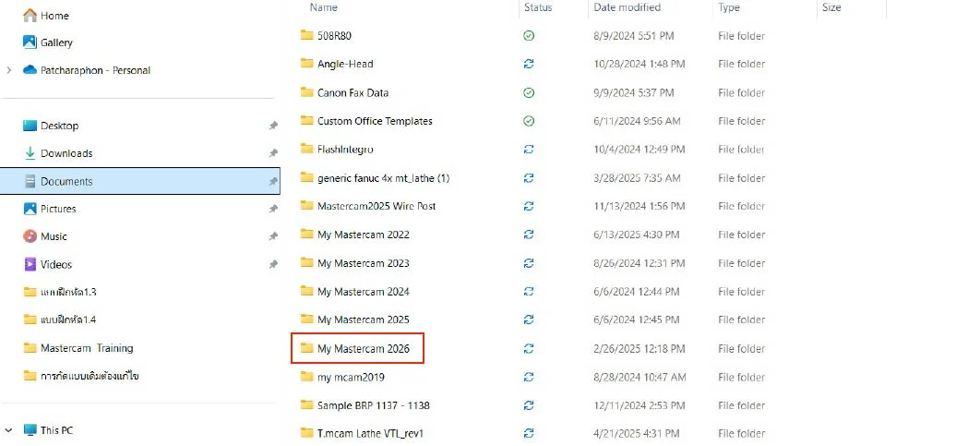980x446 pixels.
Task: Click T.mcam Lathe VTL_rev1 folder icon
Action: point(306,432)
